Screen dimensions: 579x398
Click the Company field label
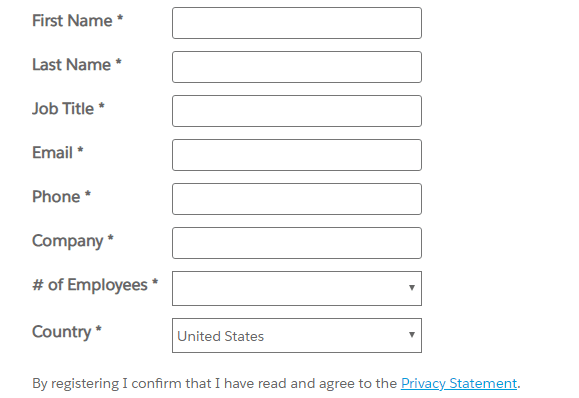coord(73,241)
